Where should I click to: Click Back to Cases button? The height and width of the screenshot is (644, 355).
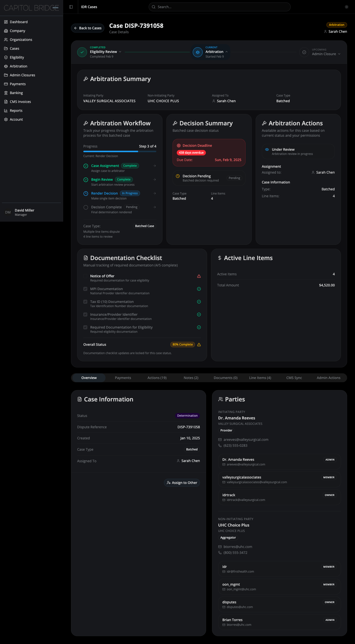click(88, 28)
